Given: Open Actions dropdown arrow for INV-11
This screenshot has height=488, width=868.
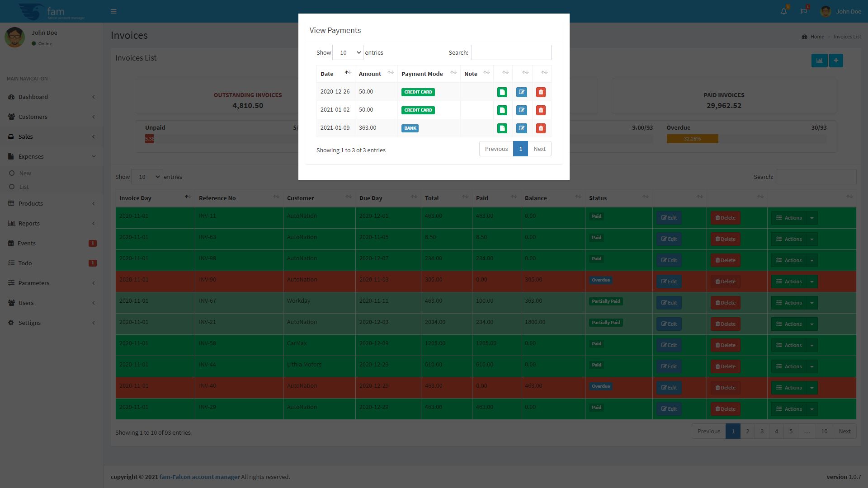Looking at the screenshot, I should click(x=812, y=218).
